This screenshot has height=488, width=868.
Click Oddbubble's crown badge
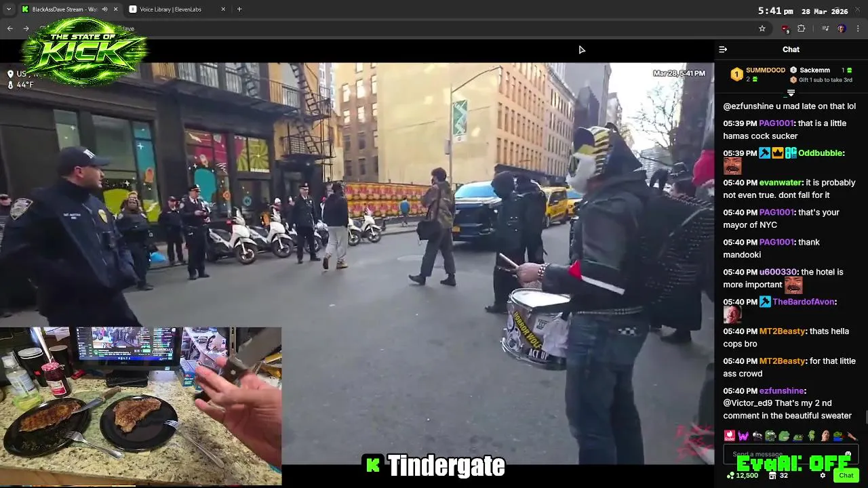pyautogui.click(x=778, y=153)
